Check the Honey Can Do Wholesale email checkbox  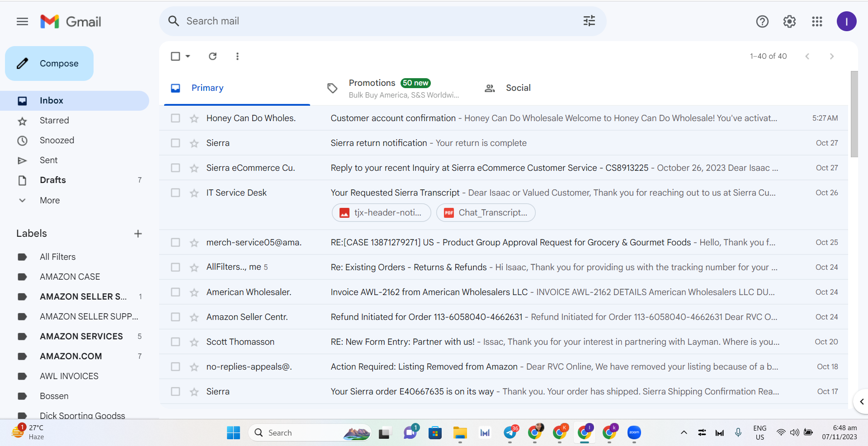point(175,118)
